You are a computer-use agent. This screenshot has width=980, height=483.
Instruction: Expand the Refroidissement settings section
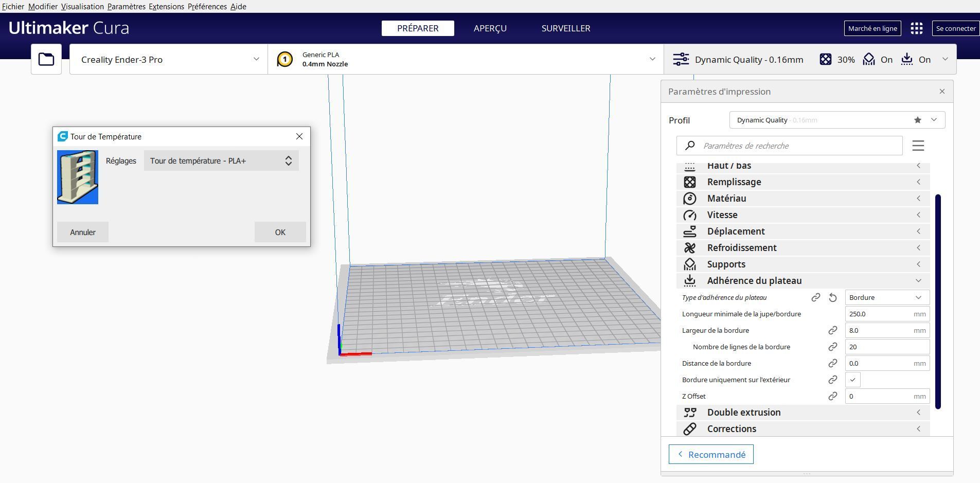coord(803,247)
